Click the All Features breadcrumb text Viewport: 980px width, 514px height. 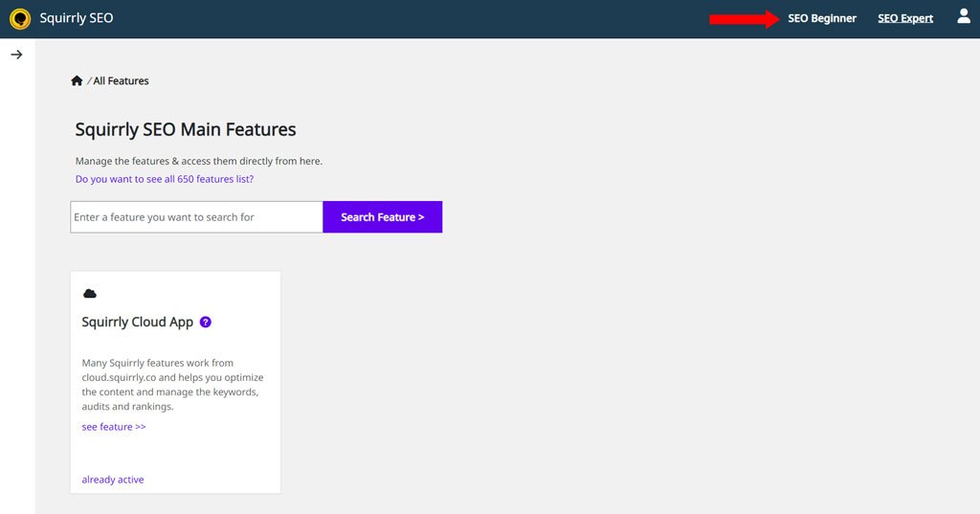pos(121,80)
